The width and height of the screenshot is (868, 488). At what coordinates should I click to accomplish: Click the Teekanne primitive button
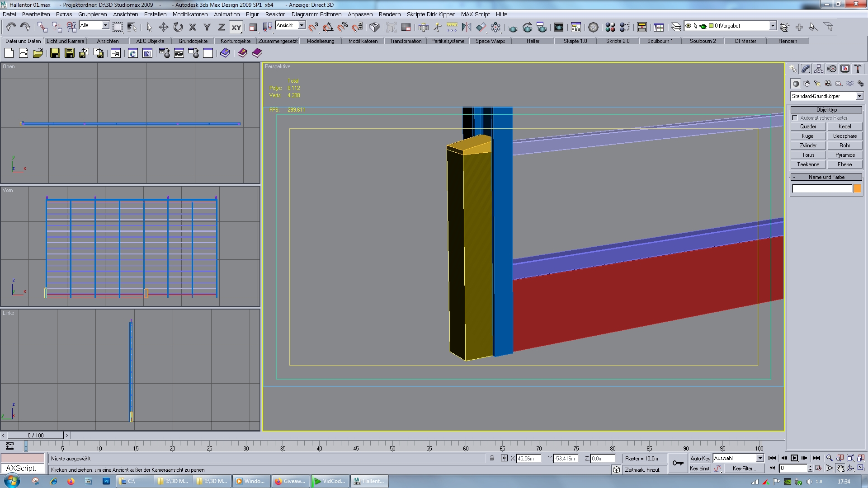click(808, 164)
